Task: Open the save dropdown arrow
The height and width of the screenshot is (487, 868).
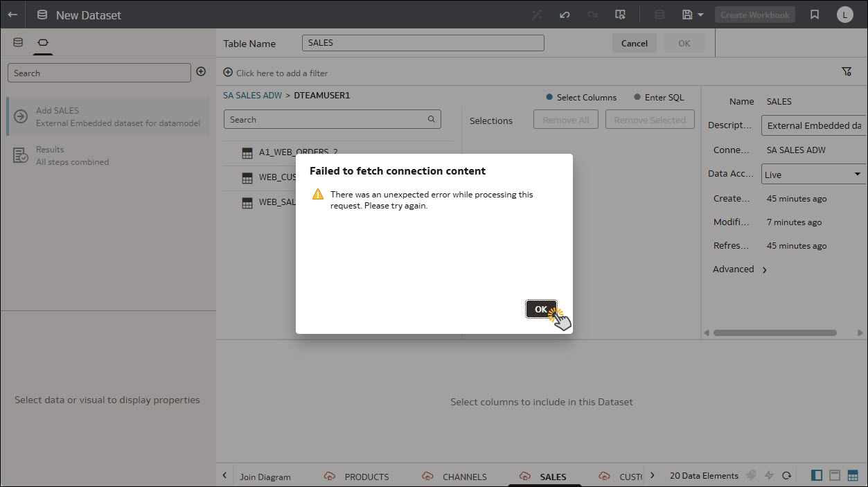Action: coord(701,15)
